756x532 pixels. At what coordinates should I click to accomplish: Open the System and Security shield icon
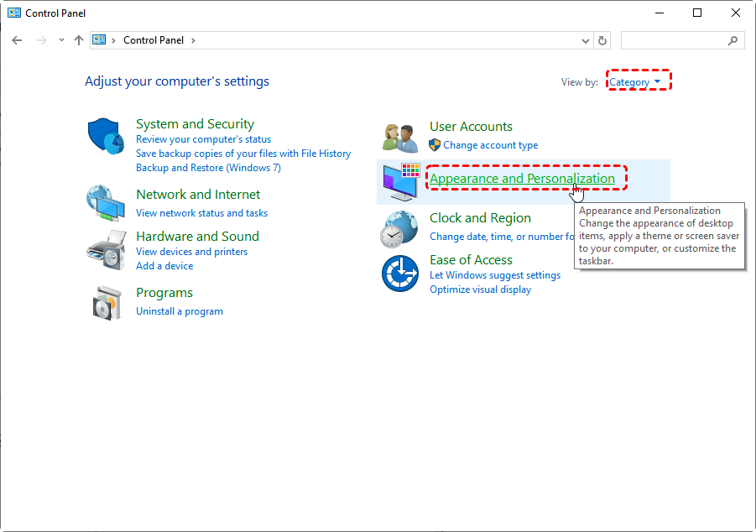coord(106,136)
